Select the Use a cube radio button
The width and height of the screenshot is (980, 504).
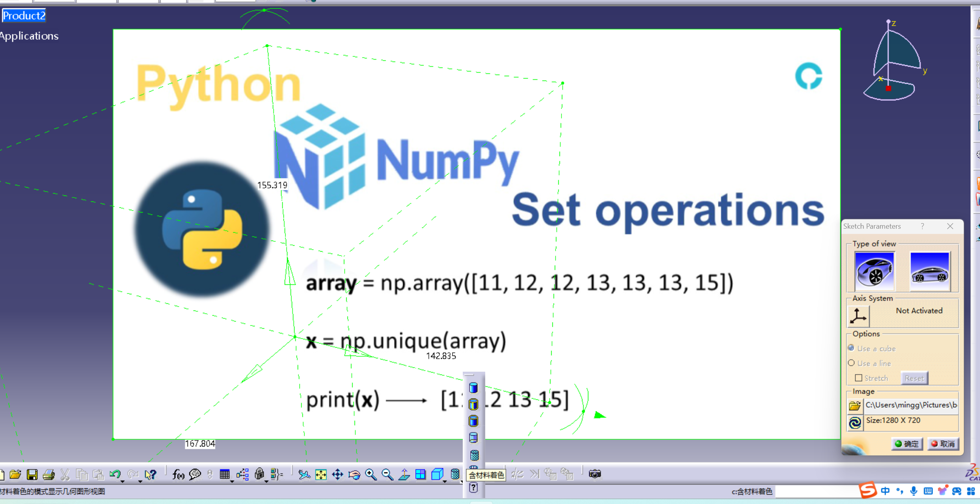pos(851,348)
